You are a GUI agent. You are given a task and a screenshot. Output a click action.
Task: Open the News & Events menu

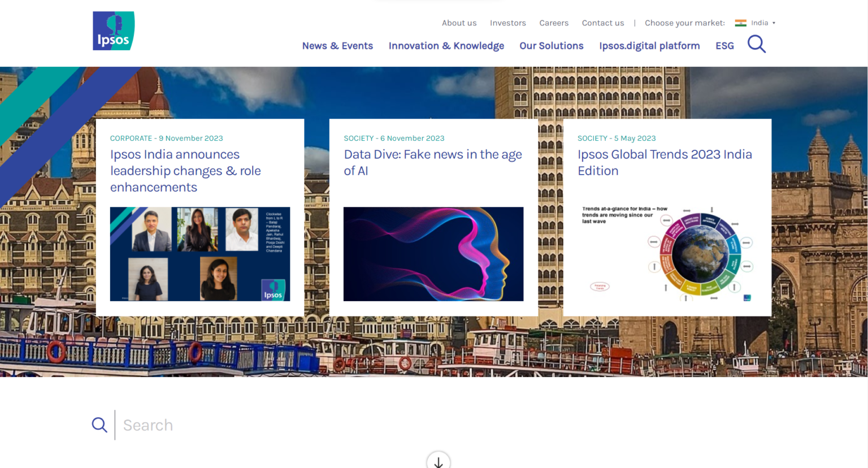click(337, 46)
